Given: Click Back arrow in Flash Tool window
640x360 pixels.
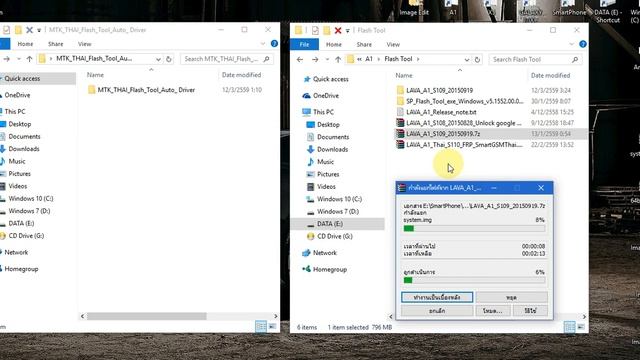Looking at the screenshot, I should (300, 60).
